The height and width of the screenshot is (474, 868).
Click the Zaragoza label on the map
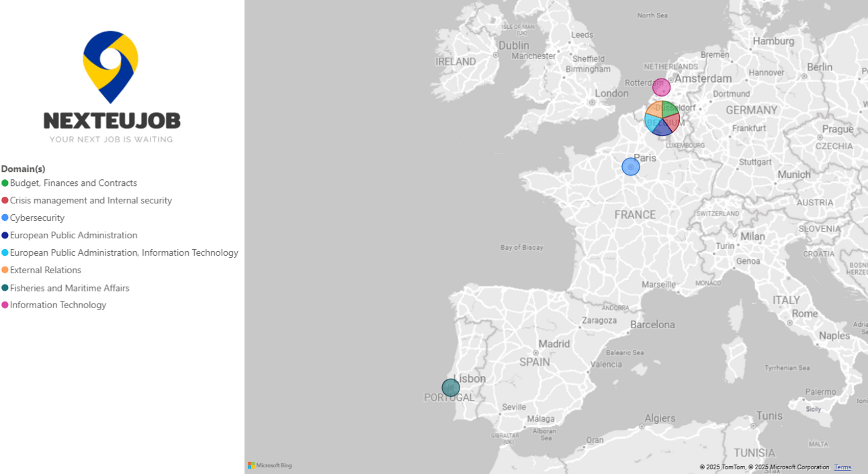click(x=599, y=320)
